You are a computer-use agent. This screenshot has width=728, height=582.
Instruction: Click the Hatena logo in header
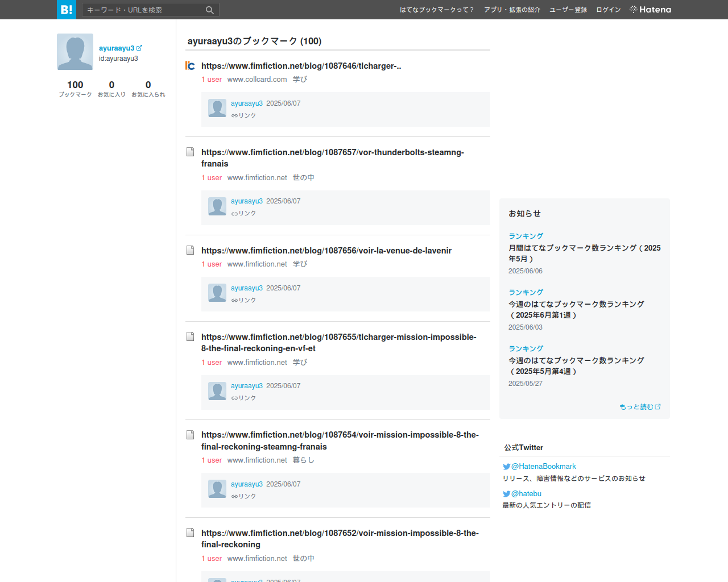tap(651, 10)
